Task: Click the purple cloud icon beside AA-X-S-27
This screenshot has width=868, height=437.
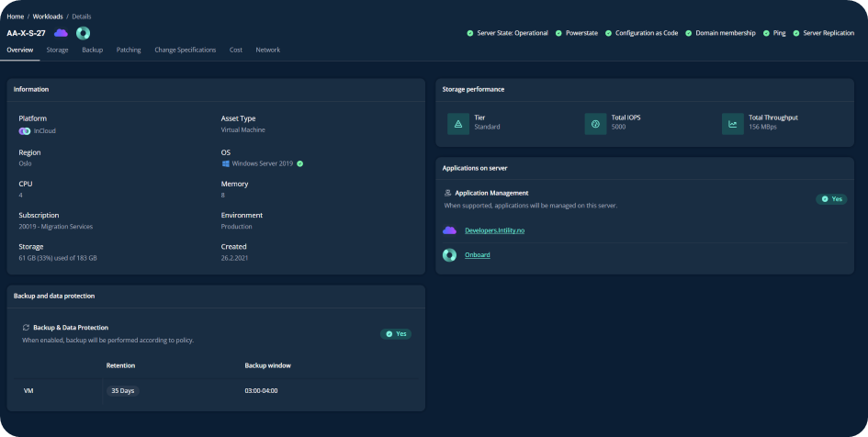Action: tap(61, 33)
